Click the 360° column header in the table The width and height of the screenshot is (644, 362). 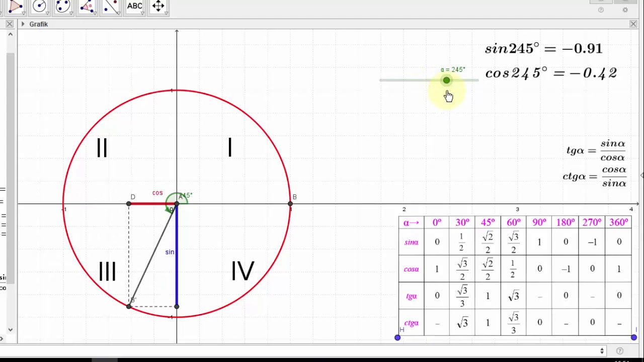click(x=619, y=222)
